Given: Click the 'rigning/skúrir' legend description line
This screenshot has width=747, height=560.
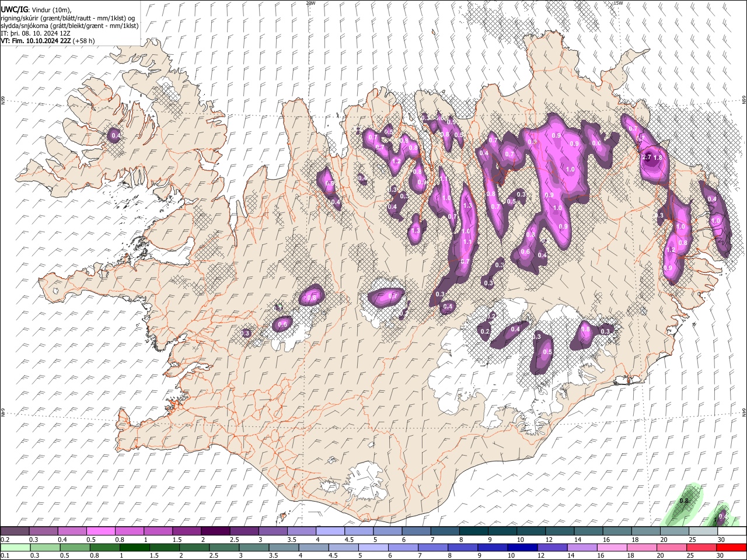Looking at the screenshot, I should point(68,18).
